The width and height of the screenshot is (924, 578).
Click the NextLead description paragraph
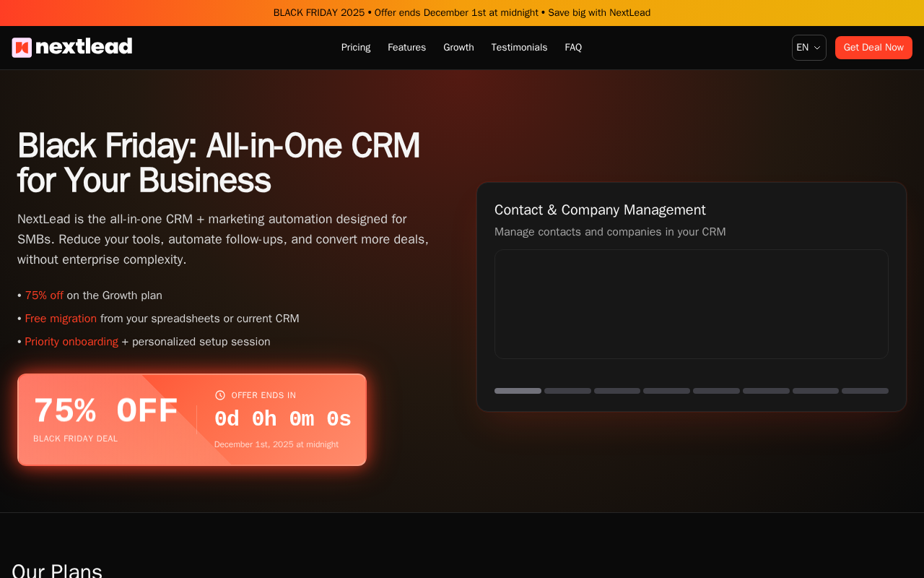tap(223, 239)
